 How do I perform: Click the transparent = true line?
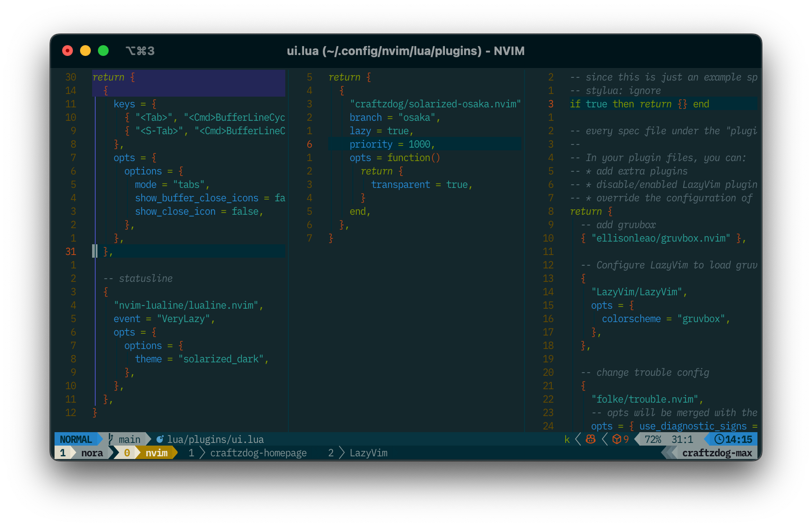pos(422,184)
